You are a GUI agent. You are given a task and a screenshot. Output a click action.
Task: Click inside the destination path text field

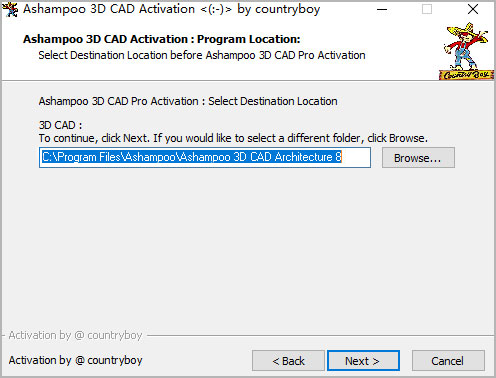[x=205, y=157]
